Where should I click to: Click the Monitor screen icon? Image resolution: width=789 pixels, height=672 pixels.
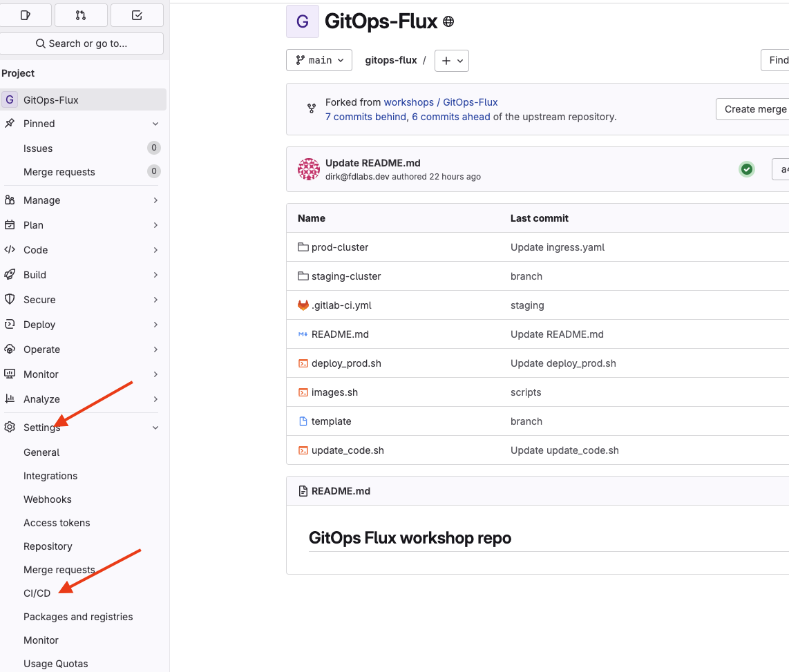[10, 374]
